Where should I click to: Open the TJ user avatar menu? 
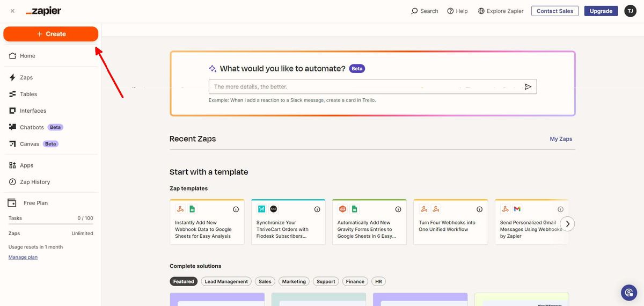click(630, 11)
